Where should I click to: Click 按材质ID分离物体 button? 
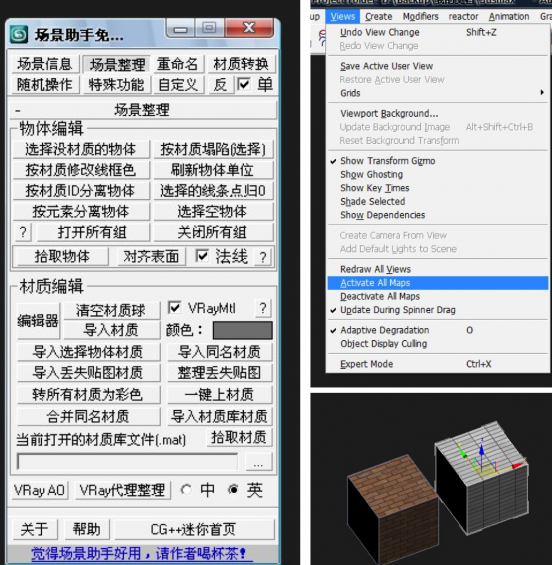click(81, 191)
